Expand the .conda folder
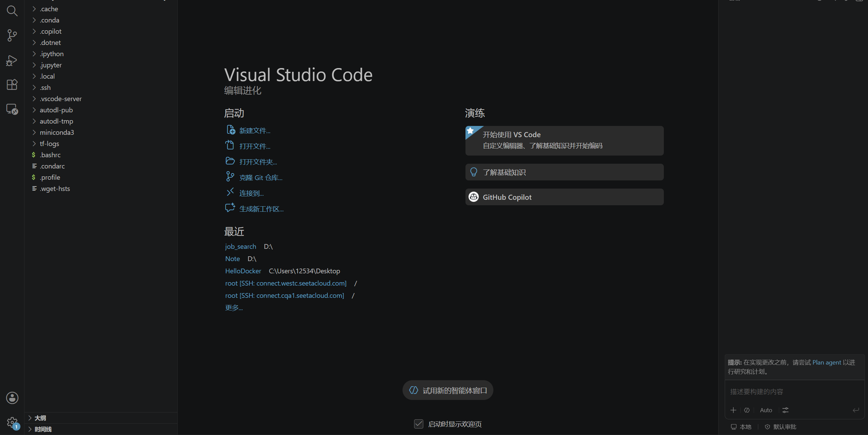The image size is (868, 435). (x=101, y=20)
